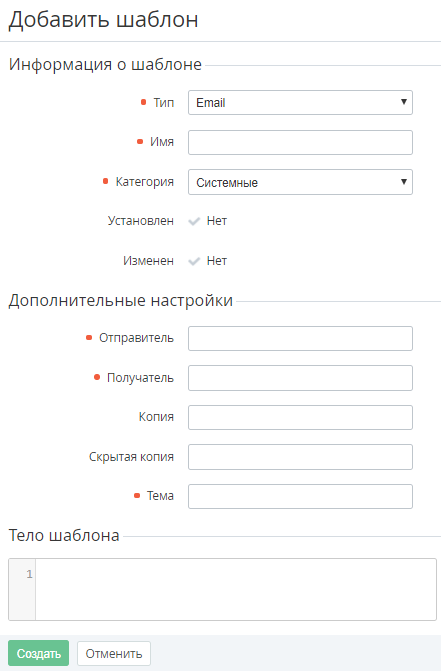441x672 pixels.
Task: Click the Копия input field
Action: point(300,417)
